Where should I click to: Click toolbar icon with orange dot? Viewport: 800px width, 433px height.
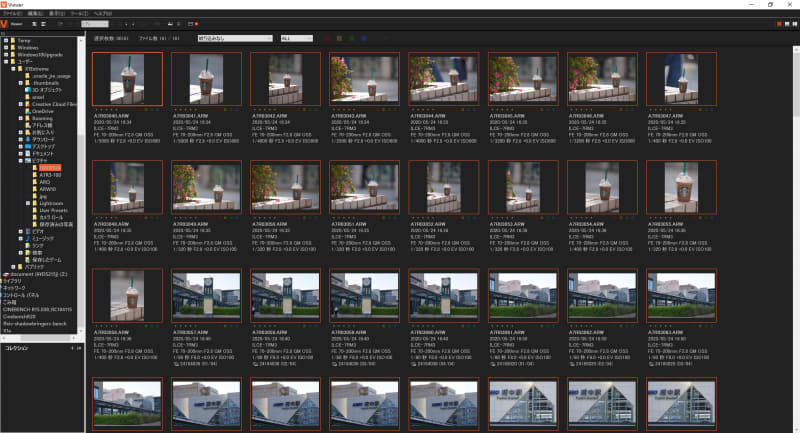(193, 24)
